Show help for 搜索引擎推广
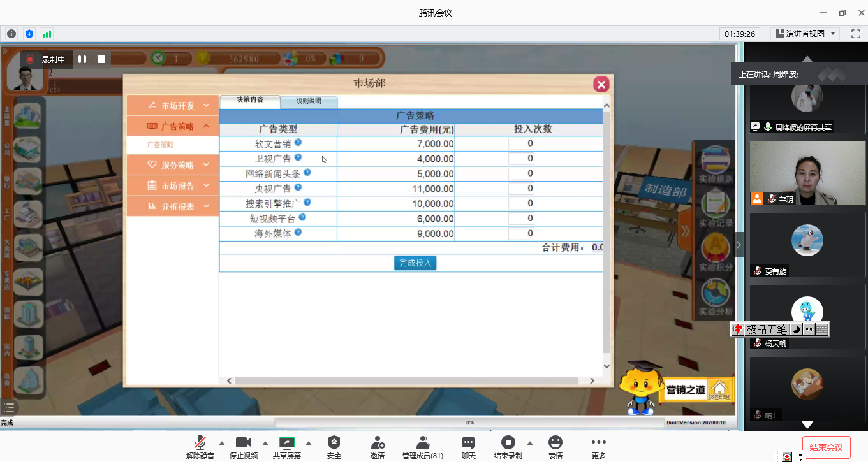 tap(307, 203)
